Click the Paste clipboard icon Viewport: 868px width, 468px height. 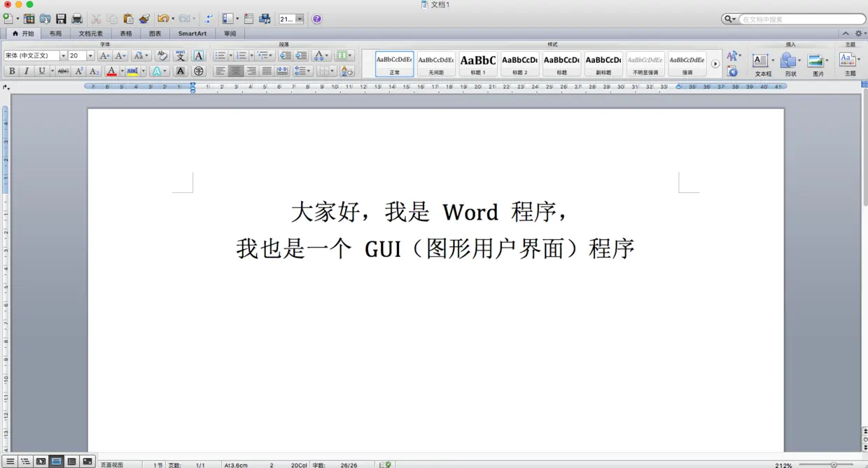pos(128,19)
